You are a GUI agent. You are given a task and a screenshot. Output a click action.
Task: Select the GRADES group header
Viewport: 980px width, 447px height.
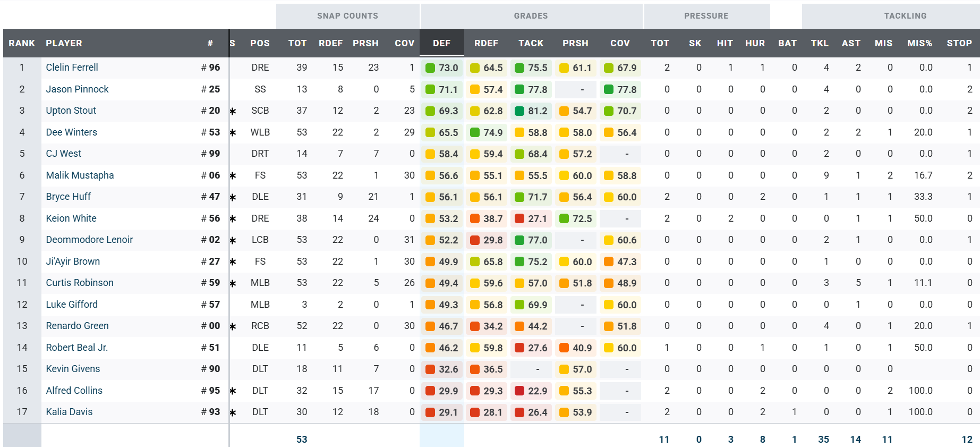[x=531, y=16]
